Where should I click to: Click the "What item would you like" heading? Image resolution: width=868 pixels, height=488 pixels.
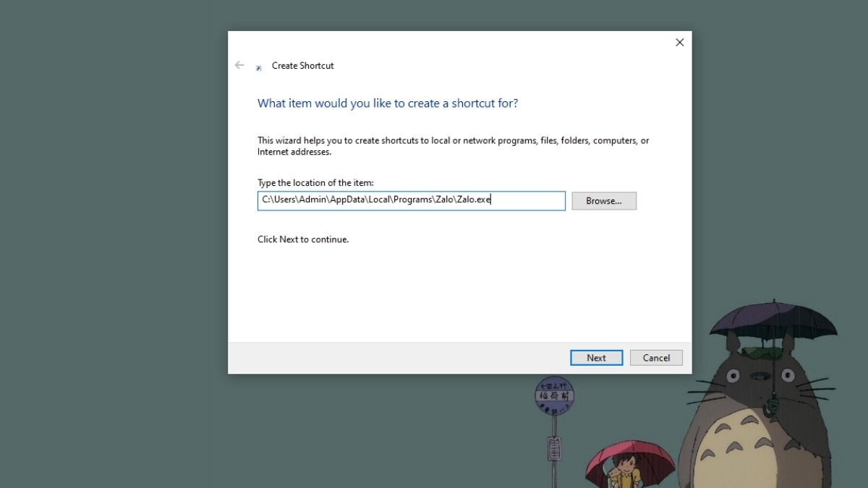click(x=387, y=103)
